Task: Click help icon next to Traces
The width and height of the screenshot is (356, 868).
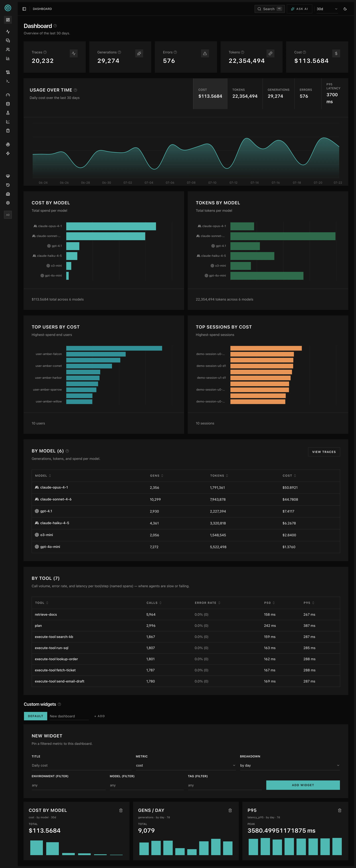Action: pos(45,52)
